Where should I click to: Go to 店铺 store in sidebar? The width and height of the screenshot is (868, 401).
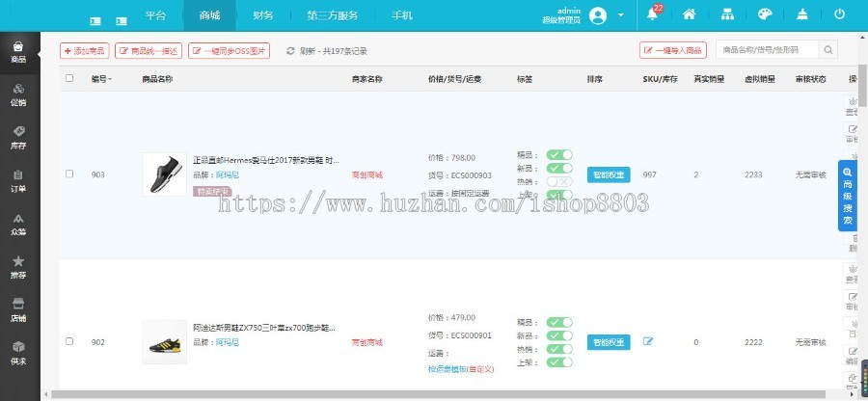click(x=18, y=310)
